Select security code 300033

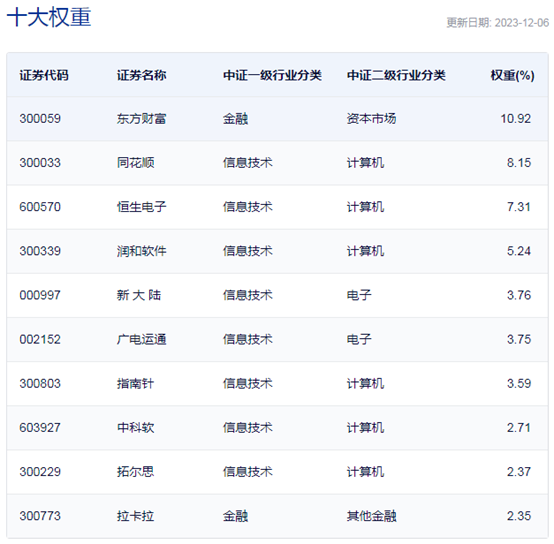coord(40,163)
